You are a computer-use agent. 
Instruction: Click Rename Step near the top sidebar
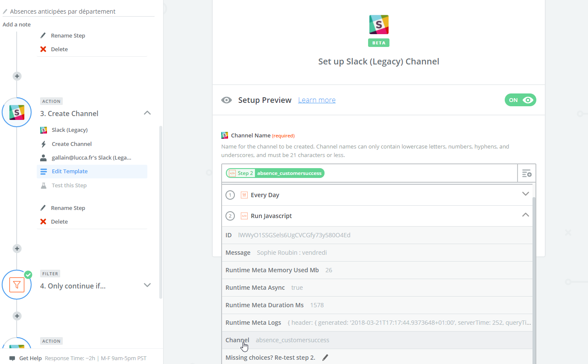click(68, 36)
